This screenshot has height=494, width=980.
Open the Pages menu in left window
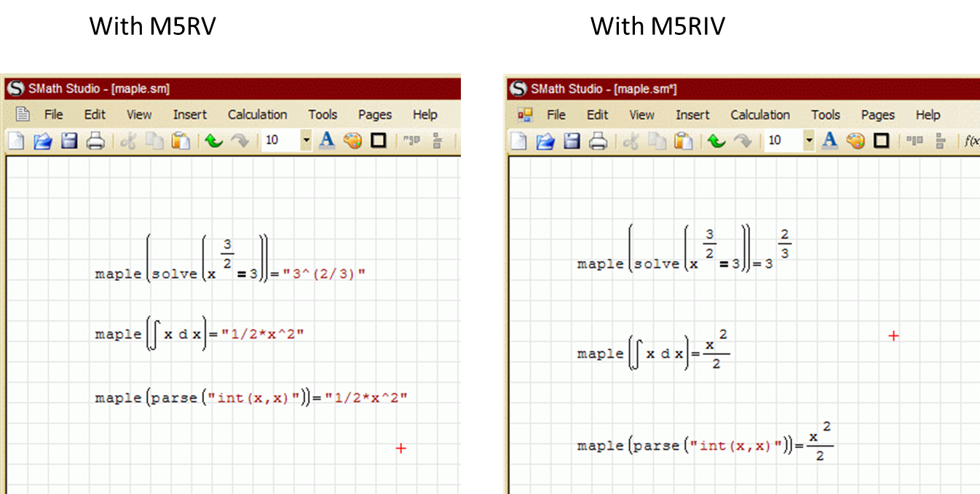tap(375, 114)
